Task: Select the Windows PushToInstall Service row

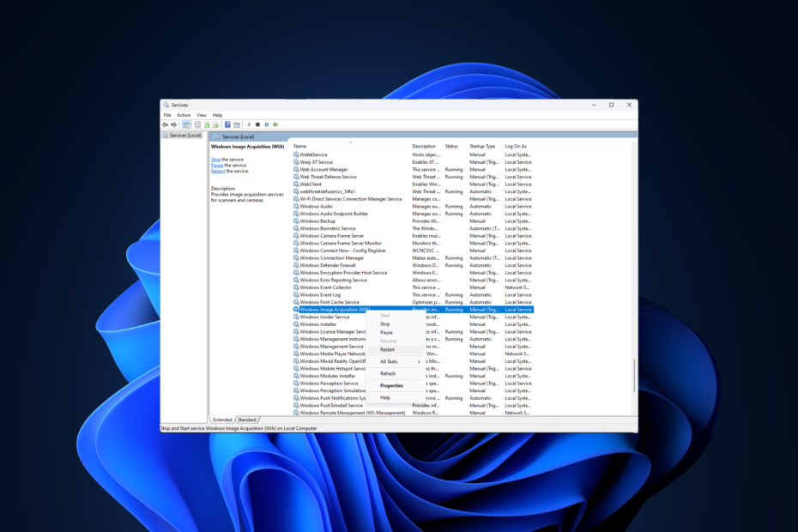Action: [x=413, y=405]
